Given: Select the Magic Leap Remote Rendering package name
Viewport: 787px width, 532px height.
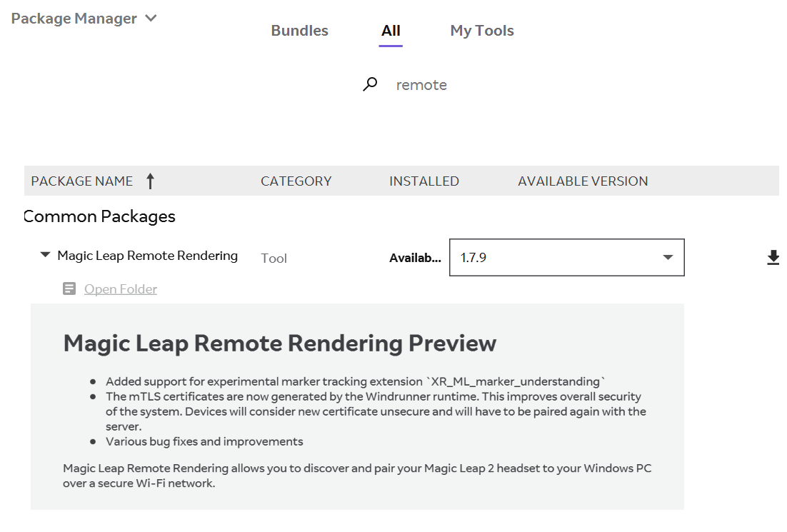Looking at the screenshot, I should click(x=147, y=254).
